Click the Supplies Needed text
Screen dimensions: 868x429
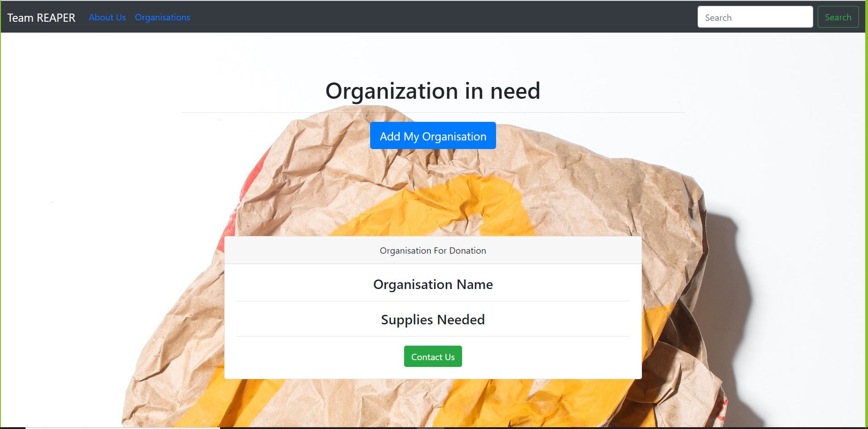[x=433, y=320]
